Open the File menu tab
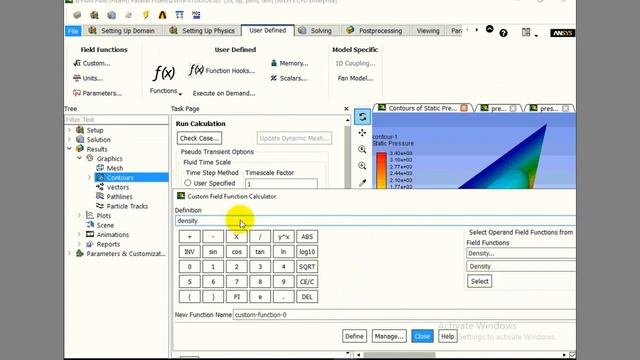This screenshot has width=640, height=360. 73,31
